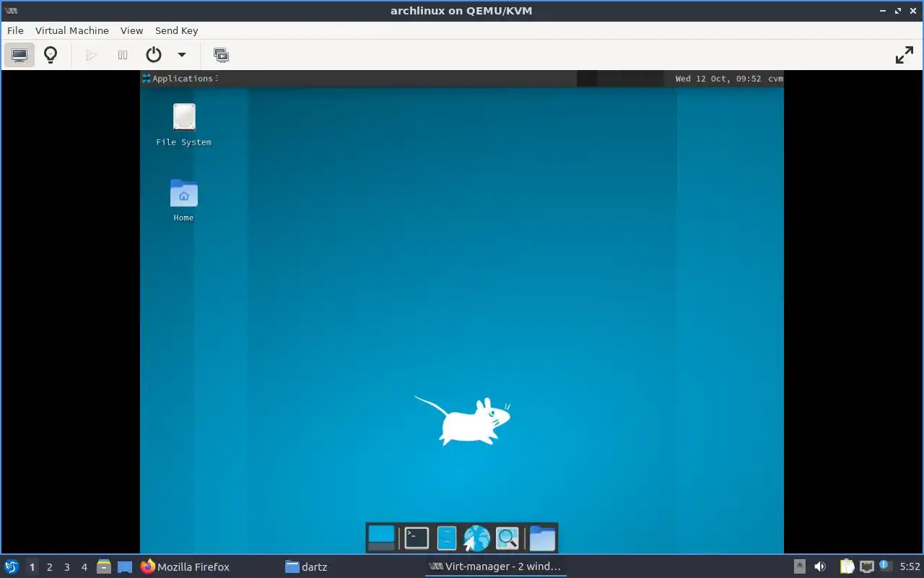Switch VM viewer to fullscreen

click(905, 55)
